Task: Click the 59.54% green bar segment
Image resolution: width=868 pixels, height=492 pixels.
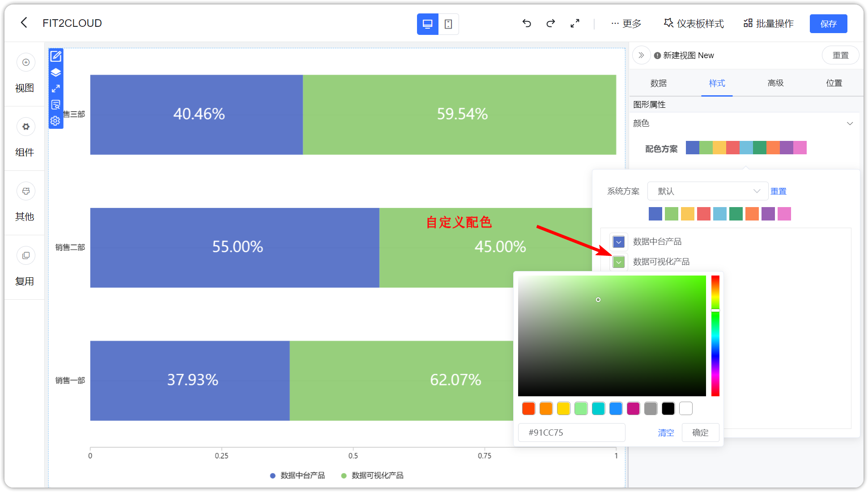Action: pos(460,115)
